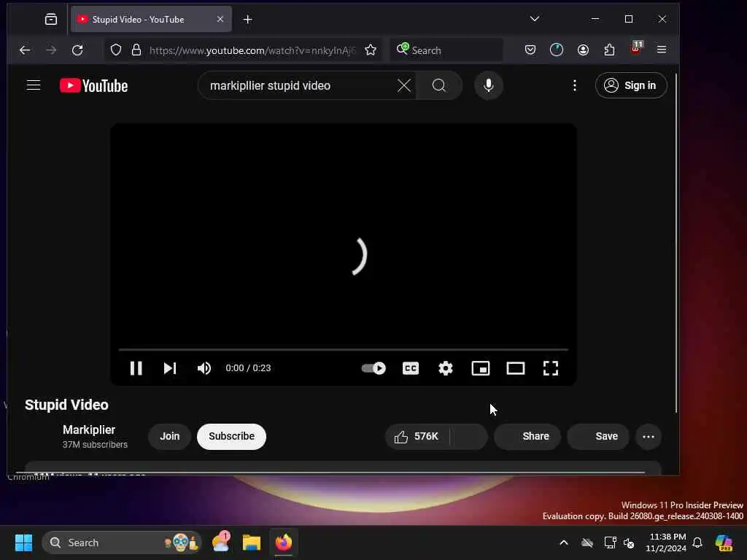Open the clock showing 11:38 PM
This screenshot has width=747, height=560.
666,542
